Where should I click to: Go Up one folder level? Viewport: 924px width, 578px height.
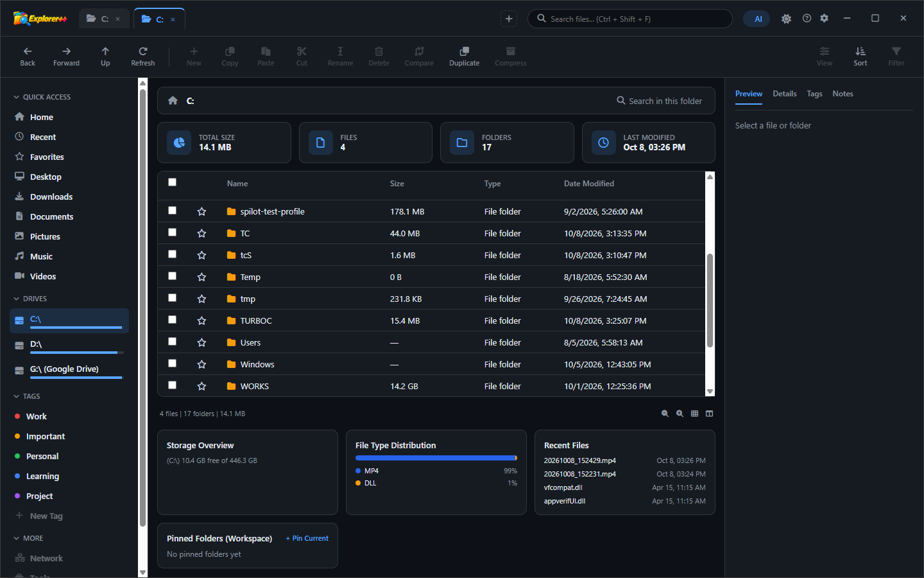(x=105, y=51)
